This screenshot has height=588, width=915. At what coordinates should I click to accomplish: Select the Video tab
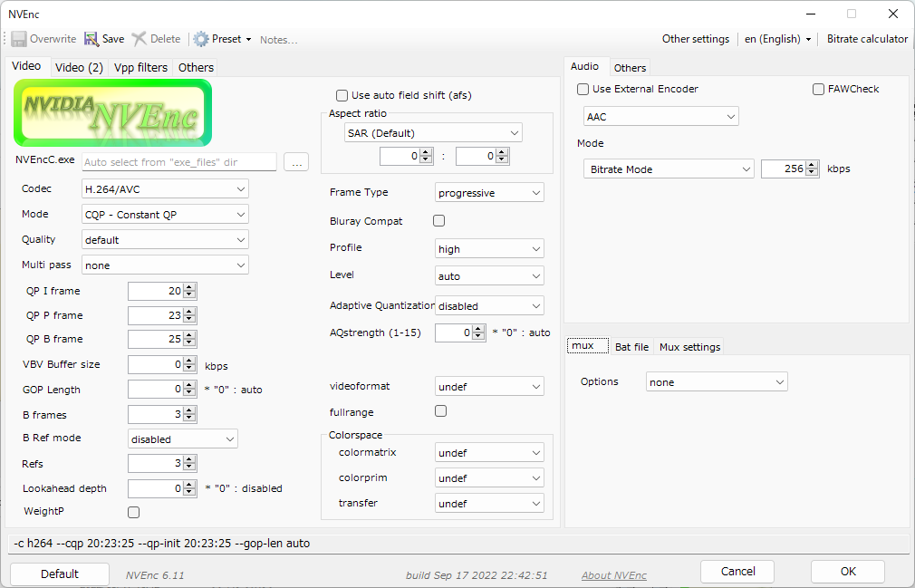(26, 66)
